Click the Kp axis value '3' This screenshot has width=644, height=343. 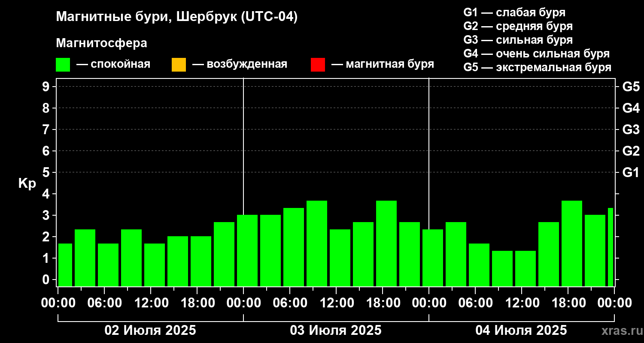[x=47, y=215]
